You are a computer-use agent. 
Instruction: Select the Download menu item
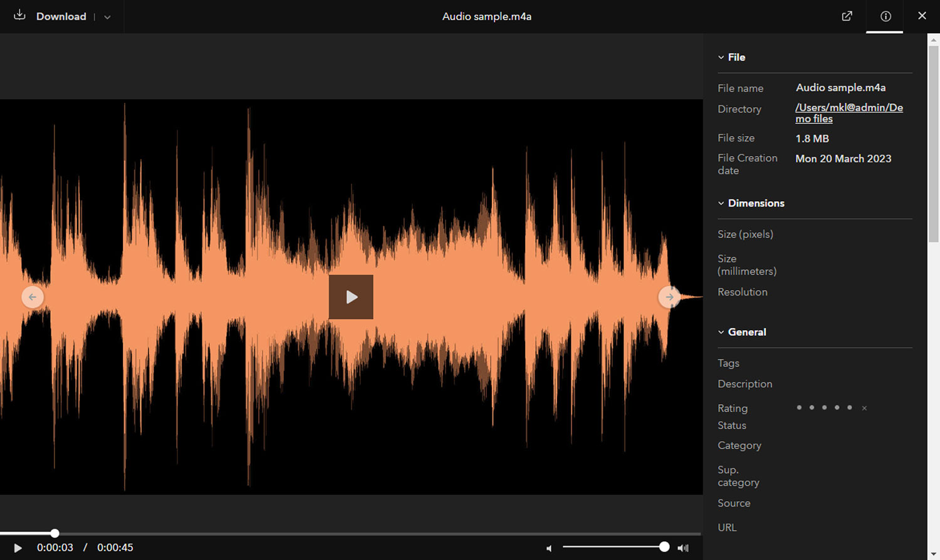(x=61, y=16)
